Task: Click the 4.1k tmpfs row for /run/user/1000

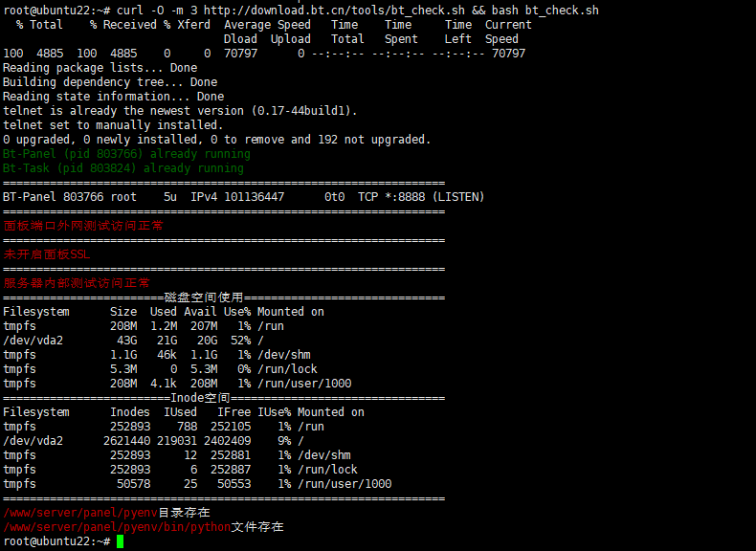Action: pos(177,384)
